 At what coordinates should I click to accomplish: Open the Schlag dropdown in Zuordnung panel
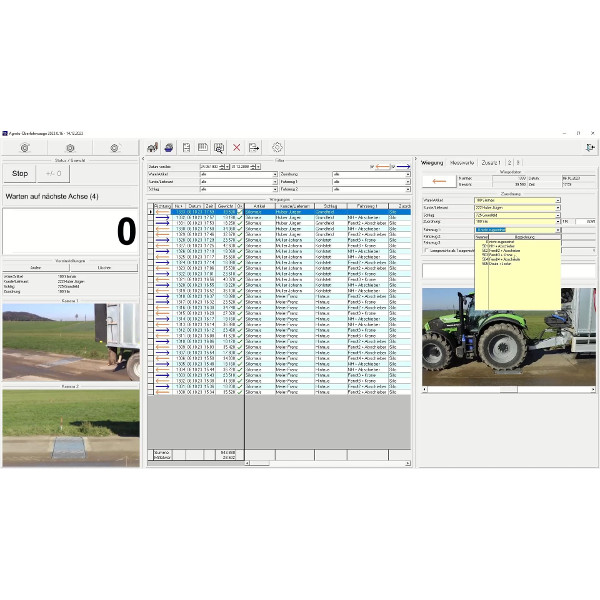[x=558, y=215]
